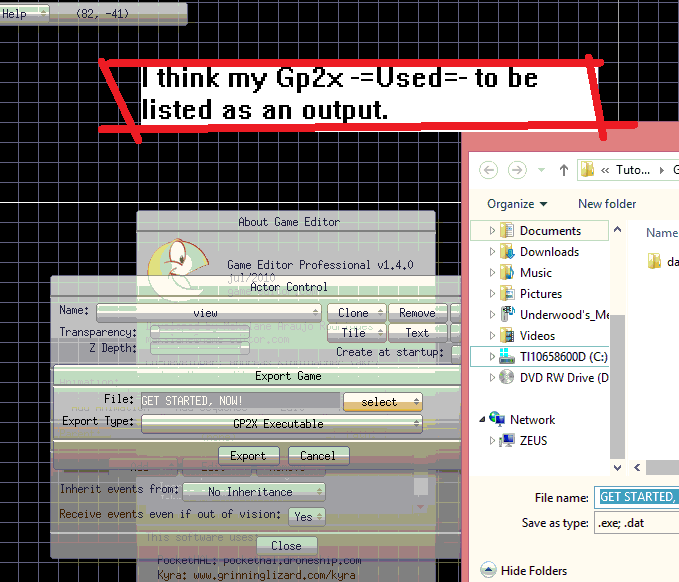Image resolution: width=679 pixels, height=582 pixels.
Task: Select the ZEUS computer
Action: pyautogui.click(x=533, y=440)
